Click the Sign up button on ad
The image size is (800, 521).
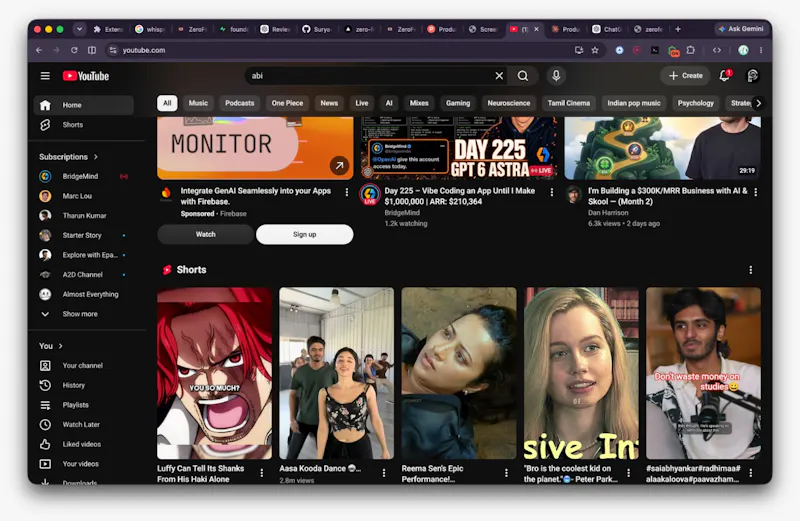pyautogui.click(x=305, y=234)
